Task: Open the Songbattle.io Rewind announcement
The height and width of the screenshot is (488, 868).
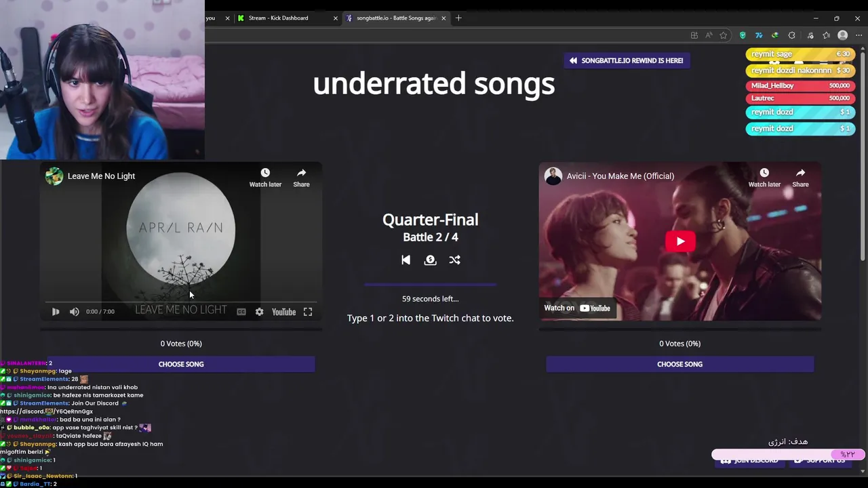Action: click(627, 60)
